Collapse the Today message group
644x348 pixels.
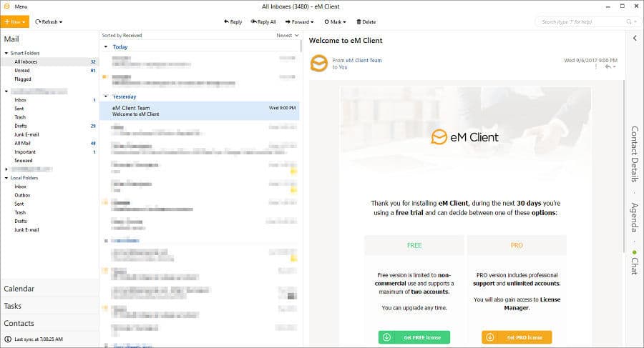click(106, 46)
